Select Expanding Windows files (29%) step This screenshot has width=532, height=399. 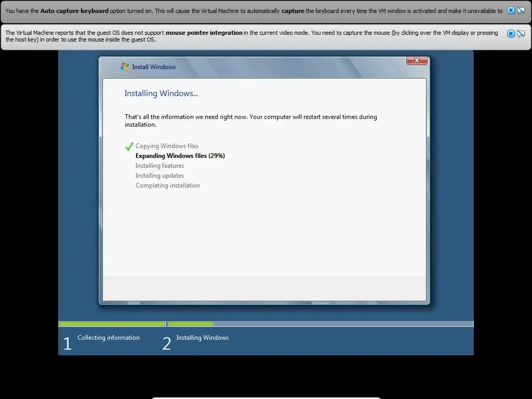(x=180, y=156)
